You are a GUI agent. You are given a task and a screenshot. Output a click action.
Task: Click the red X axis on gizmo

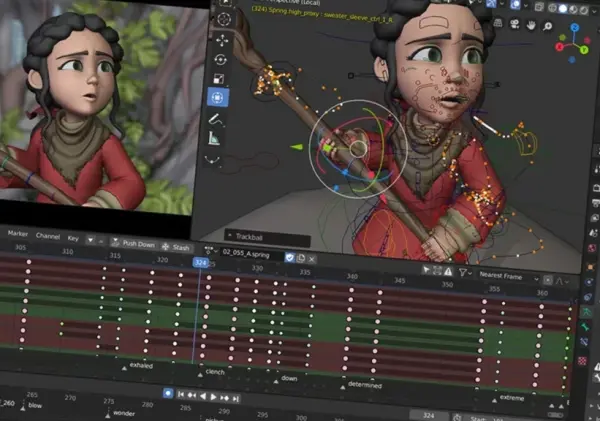point(560,47)
